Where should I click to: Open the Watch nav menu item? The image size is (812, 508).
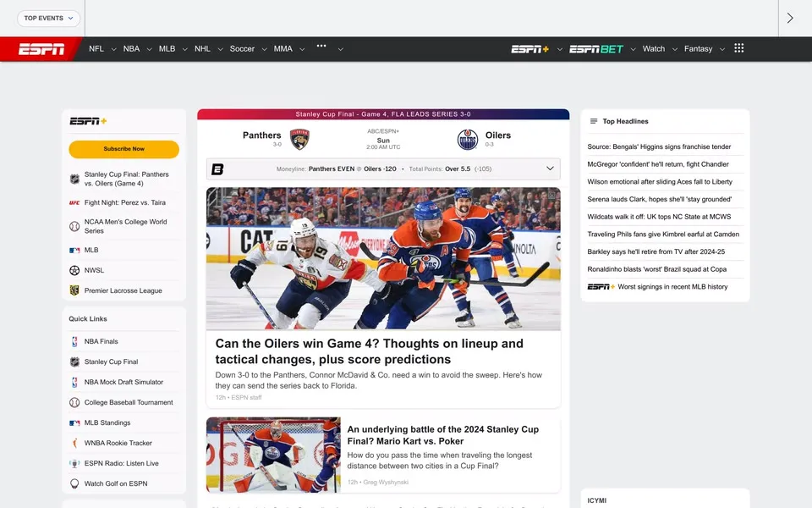pos(654,49)
